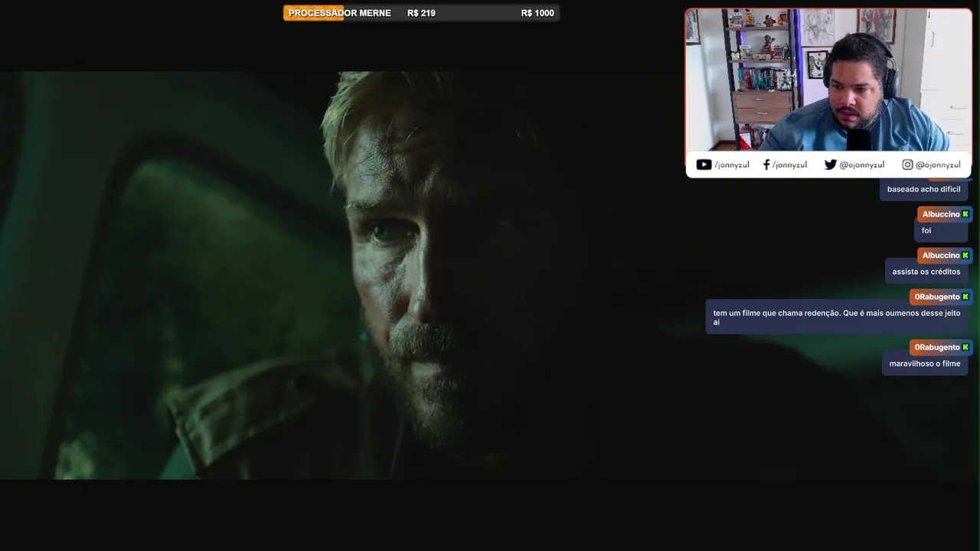
Task: Click the Twitter bird icon
Action: (x=830, y=165)
